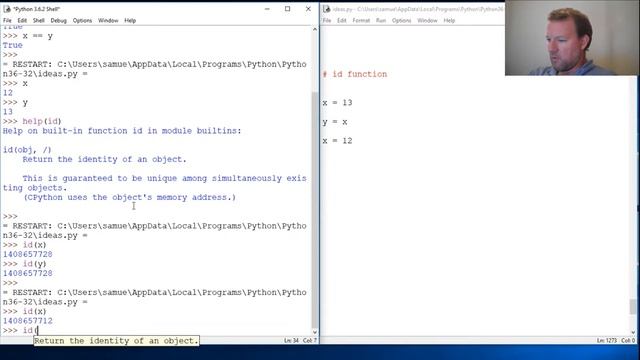
Task: Open Options menu in ideas.py editor
Action: (402, 20)
